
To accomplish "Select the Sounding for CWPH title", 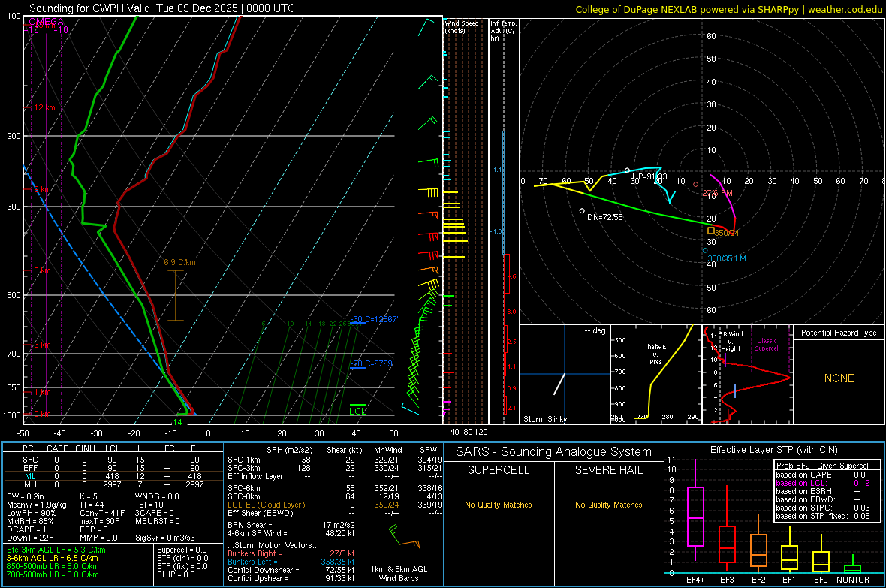I will [161, 8].
